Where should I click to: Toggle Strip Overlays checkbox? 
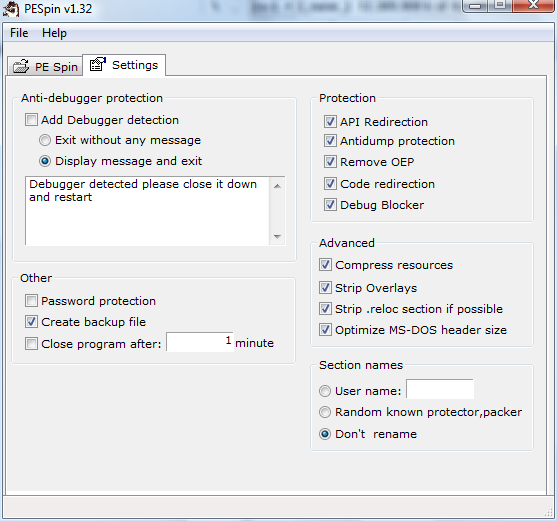pyautogui.click(x=325, y=288)
